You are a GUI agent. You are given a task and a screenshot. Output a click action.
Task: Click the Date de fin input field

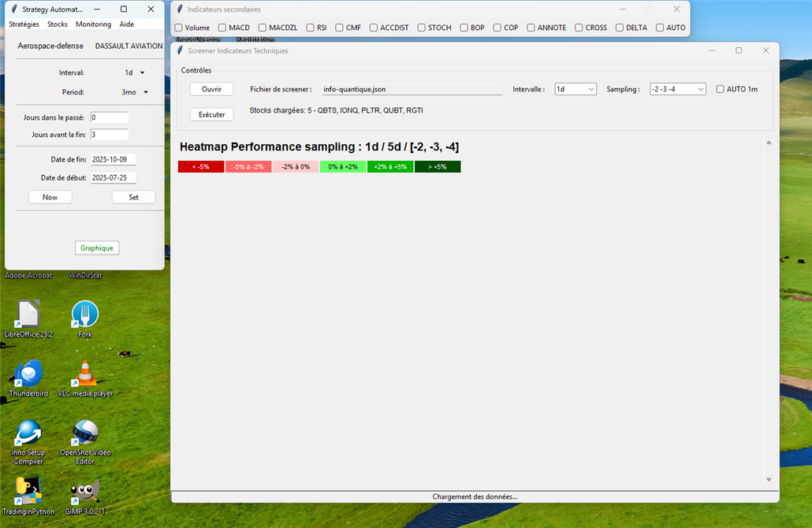pos(113,159)
